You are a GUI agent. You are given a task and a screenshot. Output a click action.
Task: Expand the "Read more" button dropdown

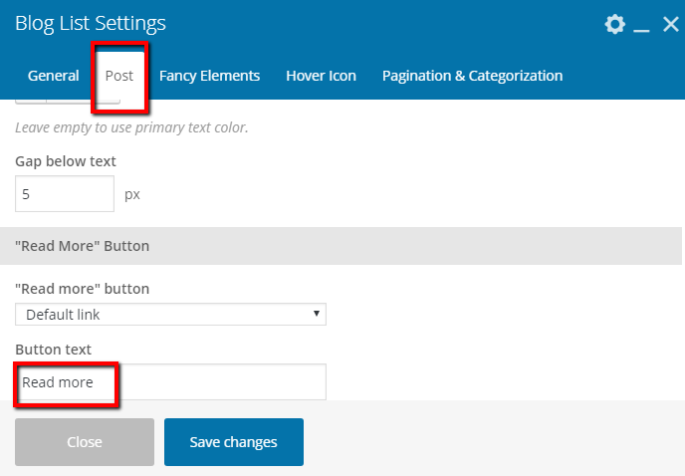coord(170,314)
